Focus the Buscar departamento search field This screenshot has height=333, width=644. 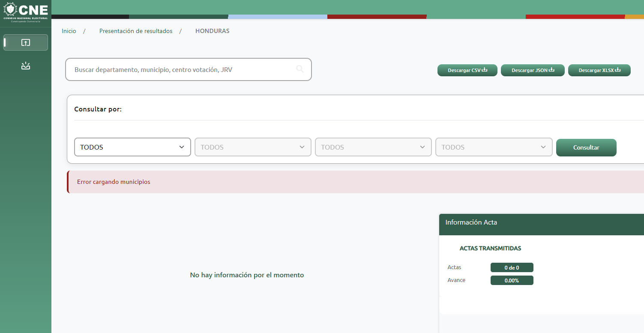coord(182,69)
